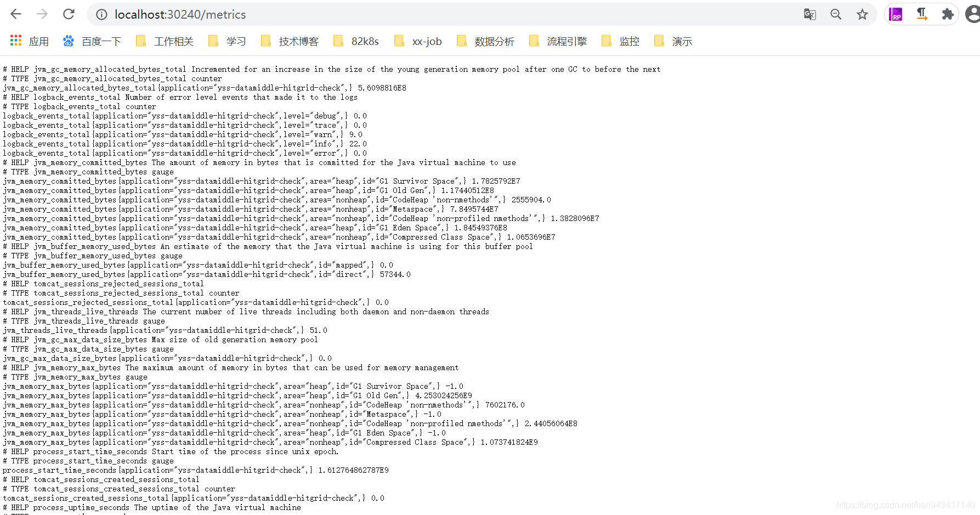Image resolution: width=980 pixels, height=515 pixels.
Task: Open the 数据分析 bookmark folder
Action: click(x=485, y=41)
